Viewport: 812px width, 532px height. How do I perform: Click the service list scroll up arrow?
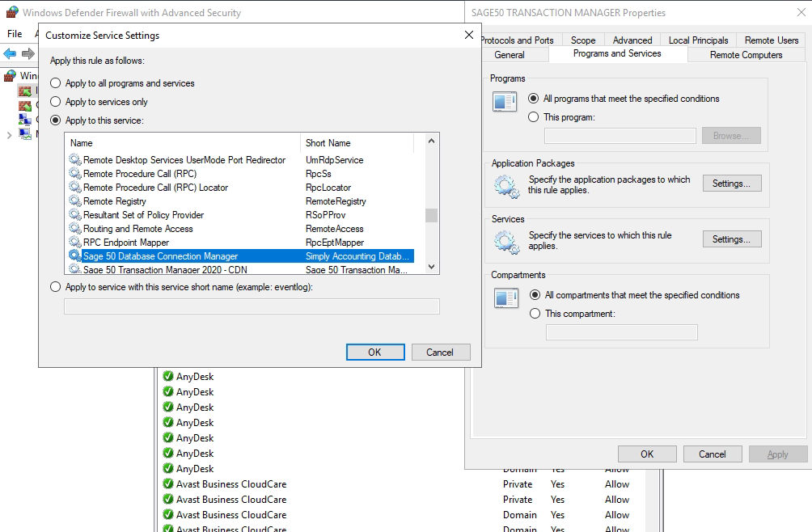431,141
